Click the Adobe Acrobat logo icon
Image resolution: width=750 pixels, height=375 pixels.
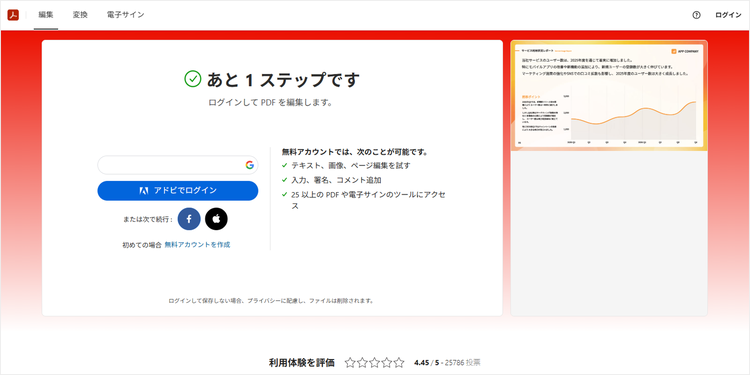pos(13,15)
